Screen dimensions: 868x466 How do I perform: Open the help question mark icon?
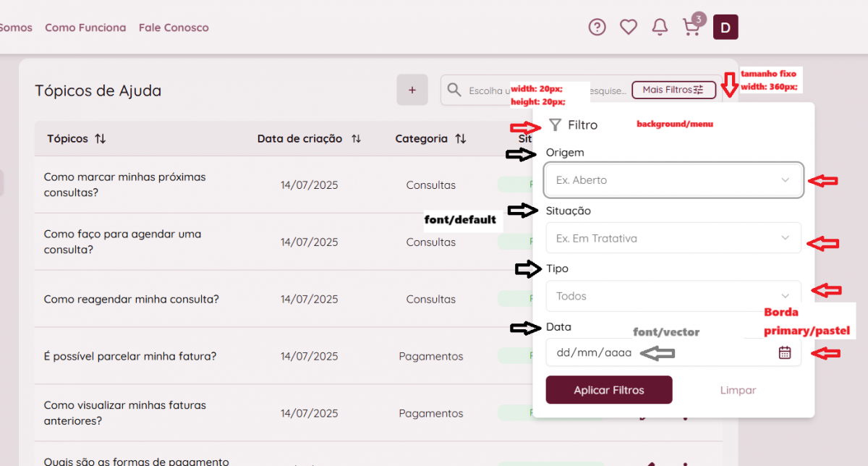[x=597, y=27]
